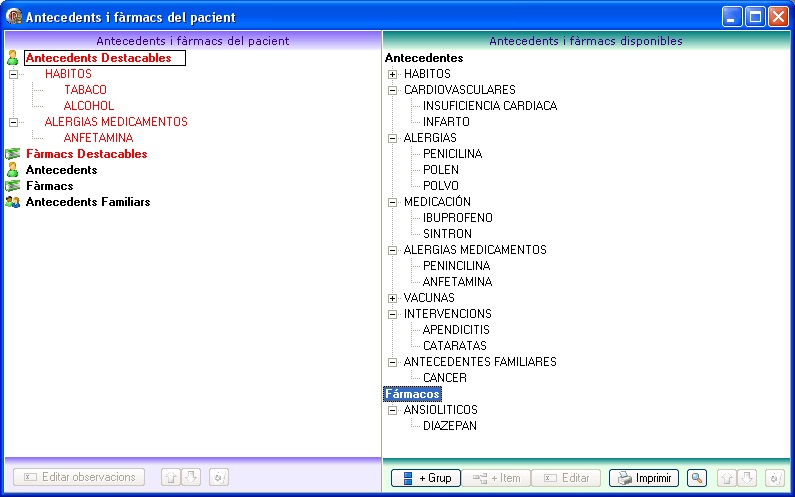Collapse the ANSIOLITICOS group
This screenshot has height=497, width=795.
392,410
